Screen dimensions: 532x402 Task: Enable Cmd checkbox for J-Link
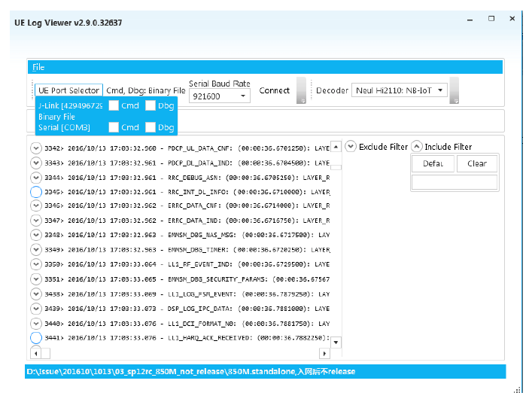coord(114,105)
